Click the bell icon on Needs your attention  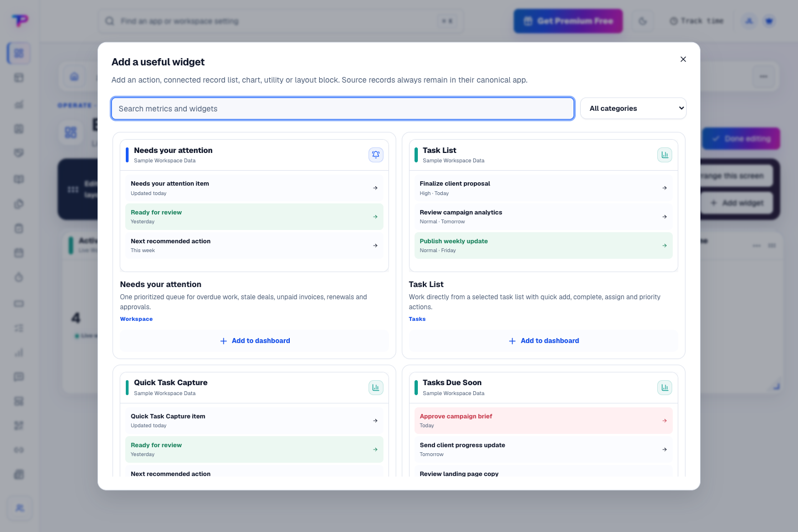376,155
